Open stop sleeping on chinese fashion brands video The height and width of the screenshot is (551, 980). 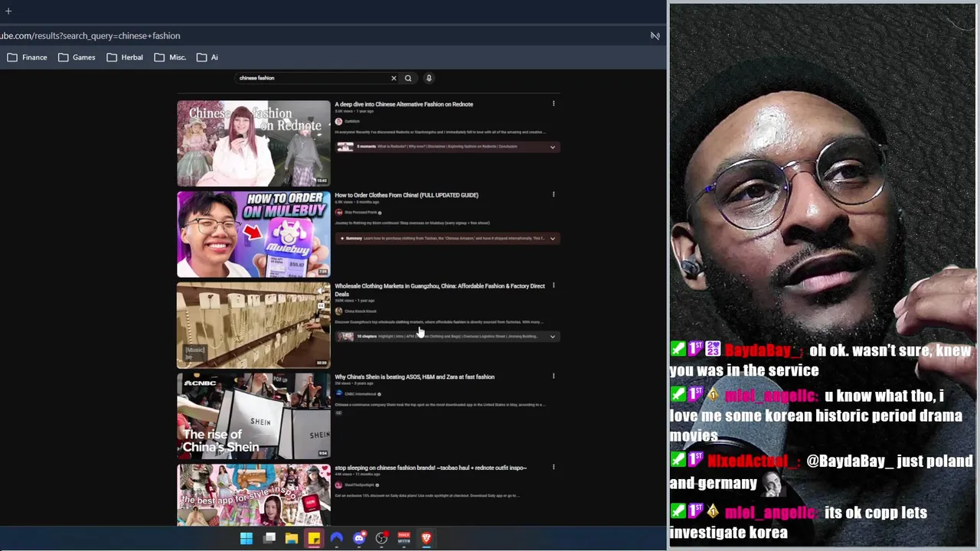[x=430, y=468]
